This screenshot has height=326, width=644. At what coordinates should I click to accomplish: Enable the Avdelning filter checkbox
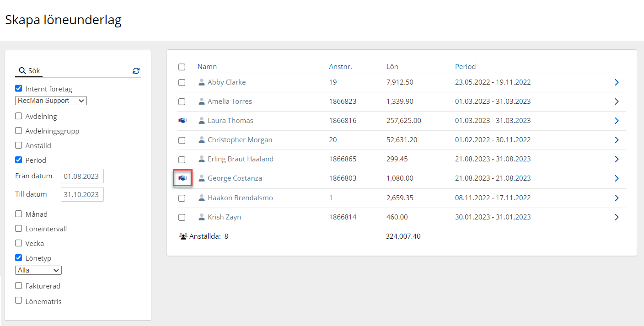[x=19, y=116]
